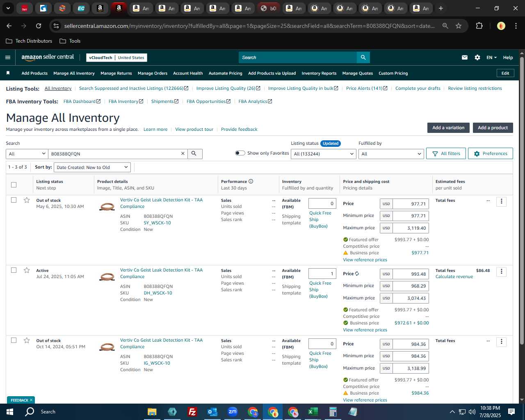
Task: Run inventory search with magnifier button
Action: (194, 153)
